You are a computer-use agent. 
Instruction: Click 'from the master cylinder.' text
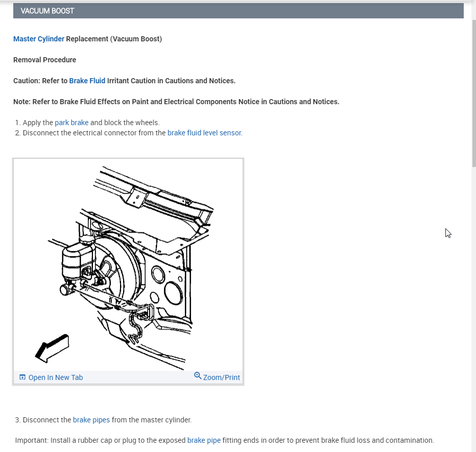coord(152,420)
